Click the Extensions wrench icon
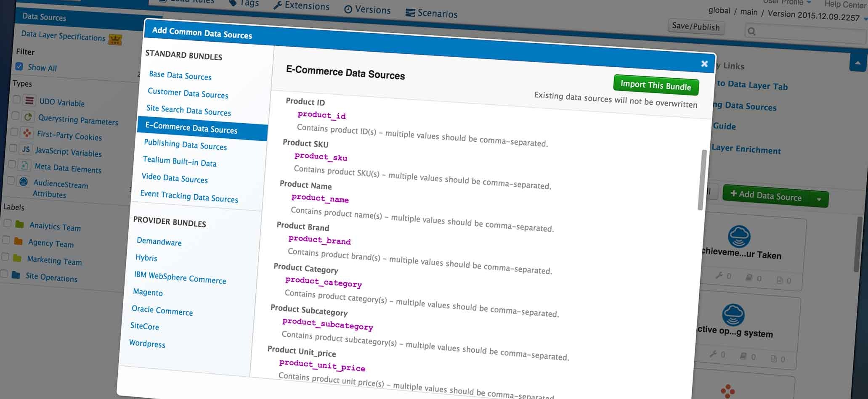The image size is (868, 399). [278, 6]
